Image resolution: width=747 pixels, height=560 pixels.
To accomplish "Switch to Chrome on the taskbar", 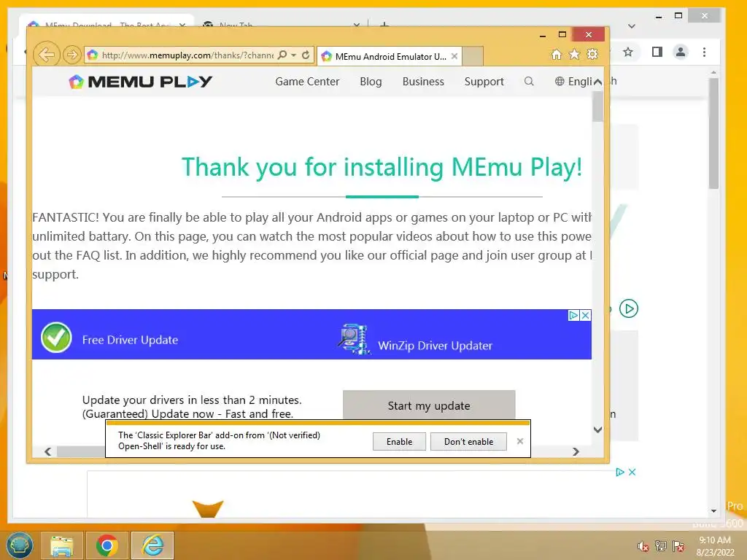I will click(107, 545).
